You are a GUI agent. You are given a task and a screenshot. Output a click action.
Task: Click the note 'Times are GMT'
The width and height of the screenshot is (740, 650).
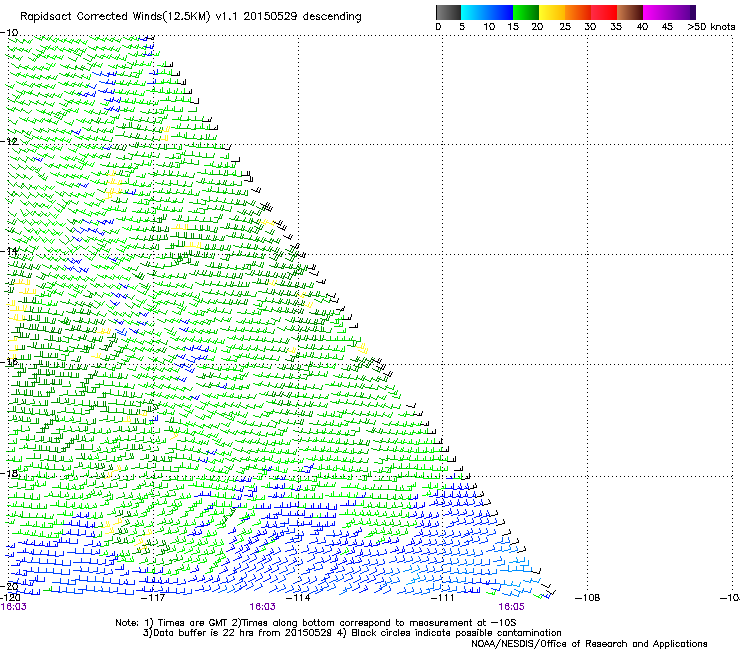193,623
